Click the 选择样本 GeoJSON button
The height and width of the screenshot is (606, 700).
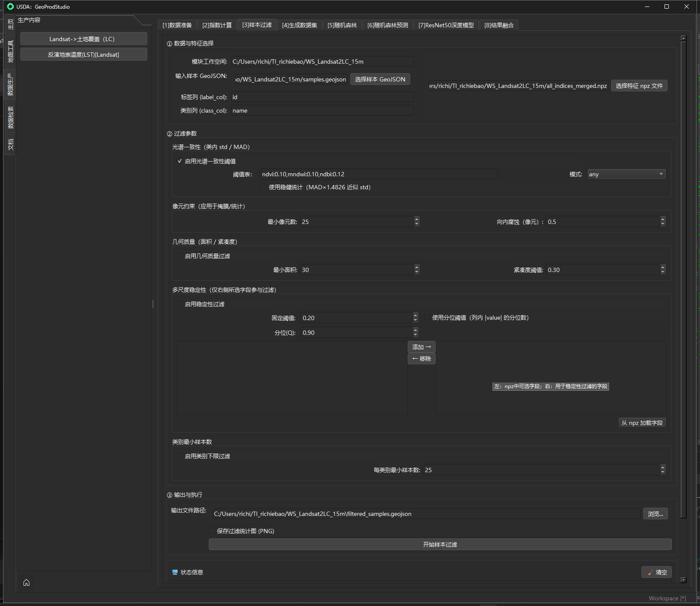380,79
